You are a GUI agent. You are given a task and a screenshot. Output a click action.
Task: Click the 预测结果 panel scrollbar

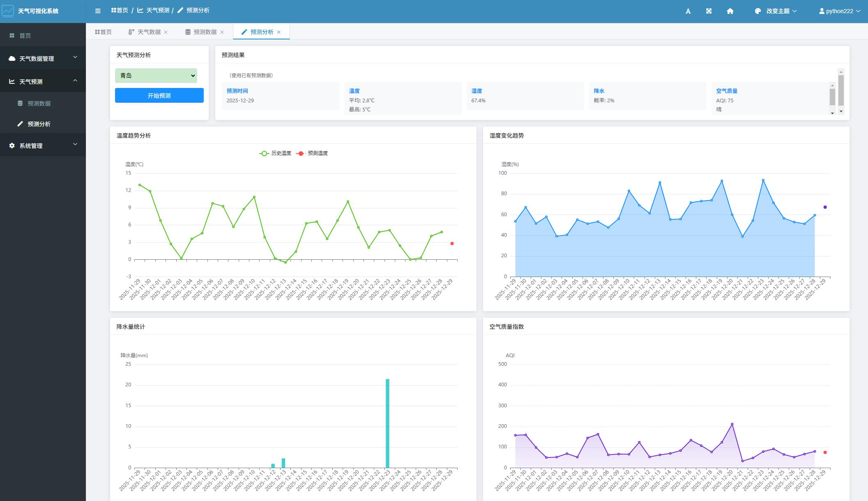click(x=841, y=91)
